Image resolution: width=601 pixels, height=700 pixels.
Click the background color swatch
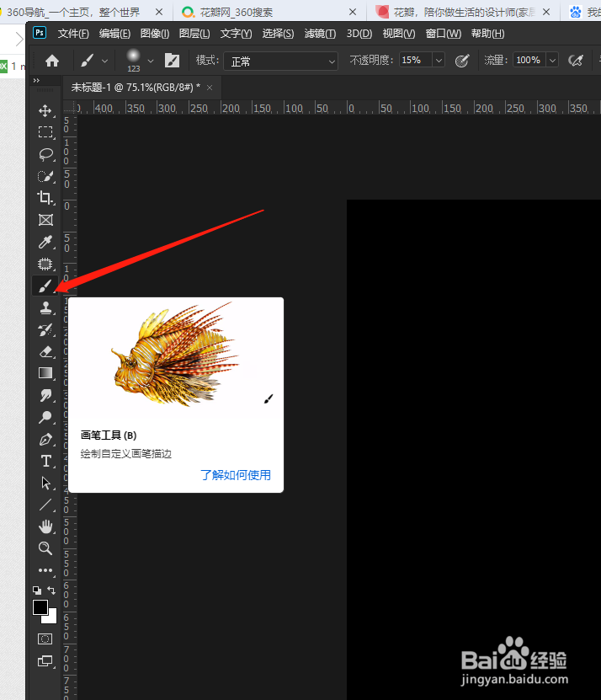tap(51, 618)
